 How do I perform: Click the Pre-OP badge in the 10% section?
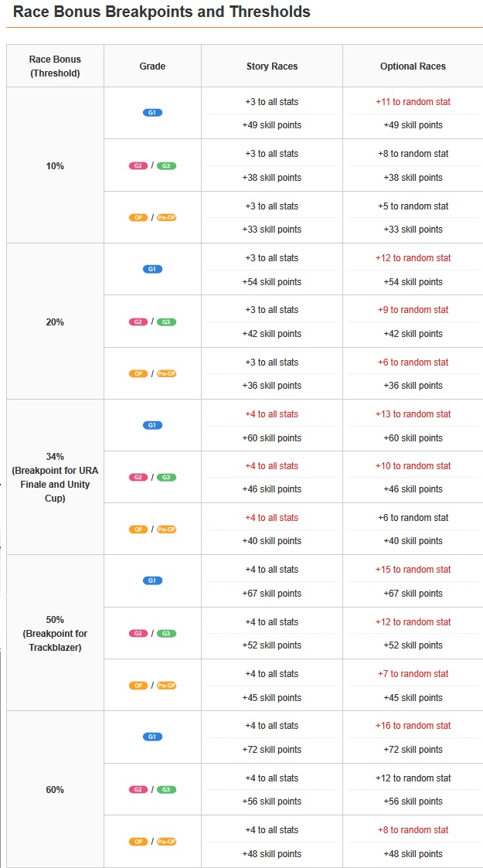(x=166, y=218)
